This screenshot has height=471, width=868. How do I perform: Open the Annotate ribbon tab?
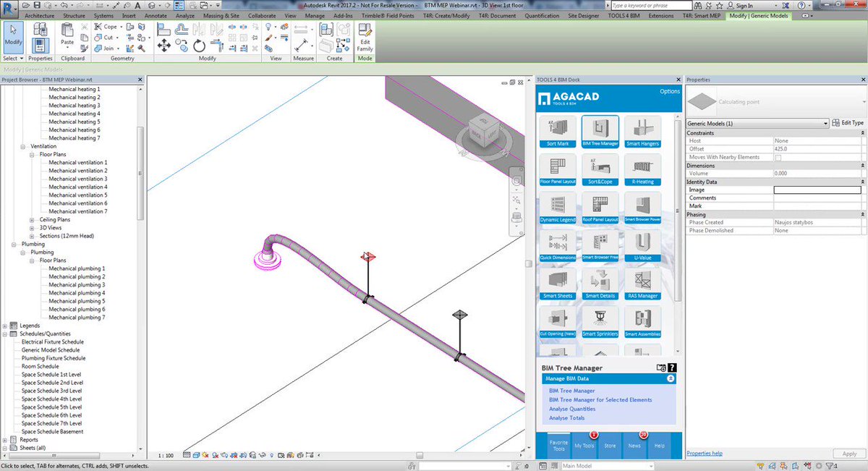pos(155,15)
